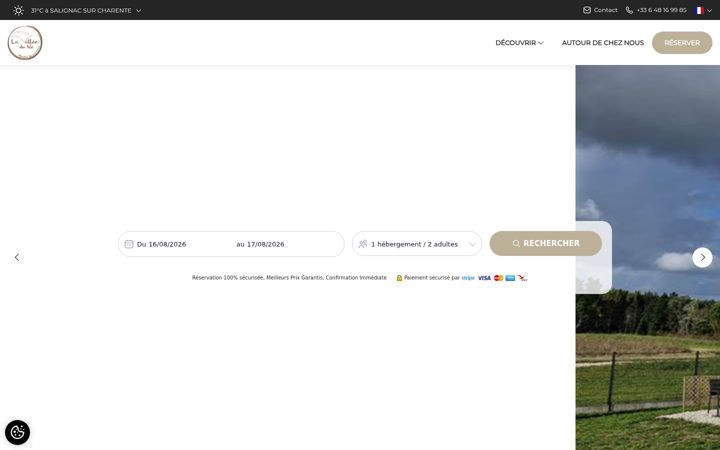Click the padlock secure payment icon
Viewport: 720px width, 450px height.
coord(399,278)
